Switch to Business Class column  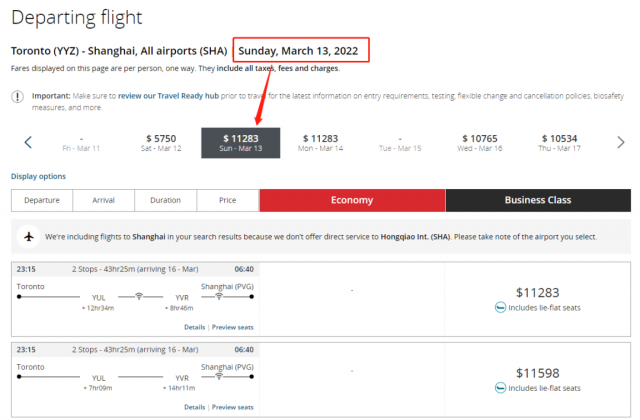[538, 200]
